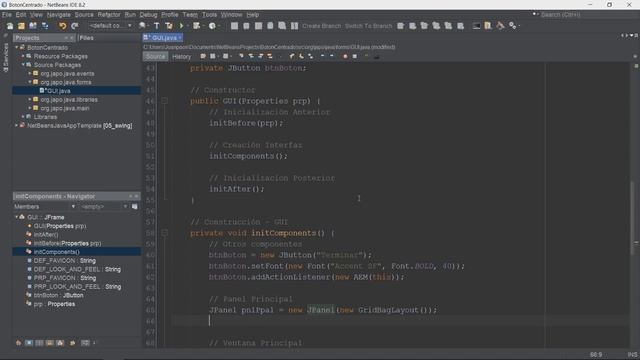Toggle the Navigator show fields filter
Image resolution: width=640 pixels, height=360 pixels.
point(29,343)
